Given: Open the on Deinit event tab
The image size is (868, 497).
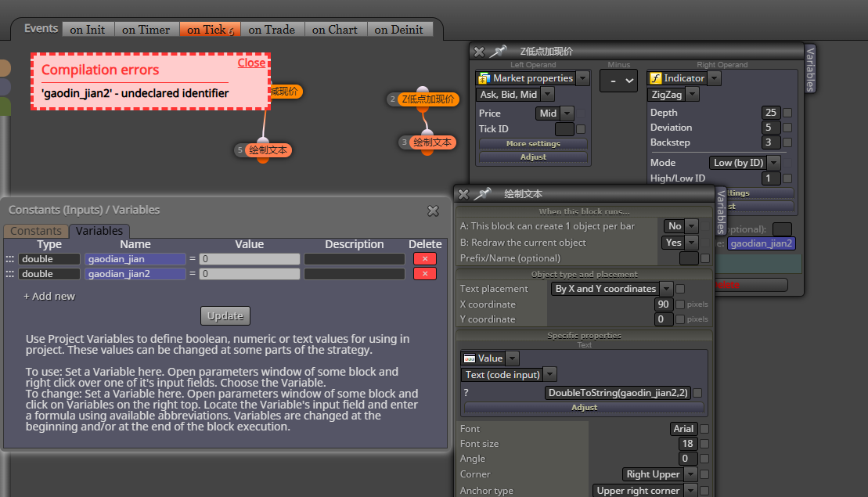Looking at the screenshot, I should tap(398, 29).
